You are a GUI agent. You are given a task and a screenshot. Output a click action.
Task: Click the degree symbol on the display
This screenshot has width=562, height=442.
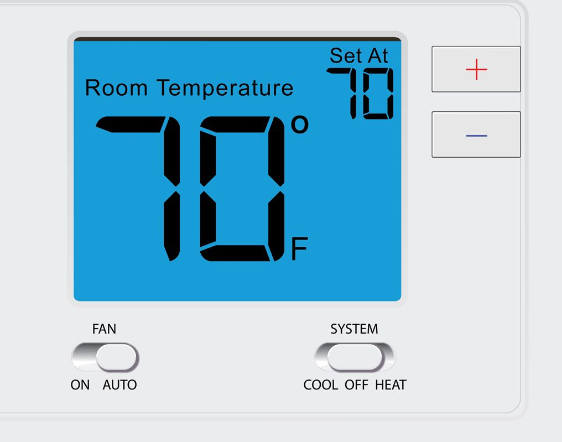click(300, 124)
